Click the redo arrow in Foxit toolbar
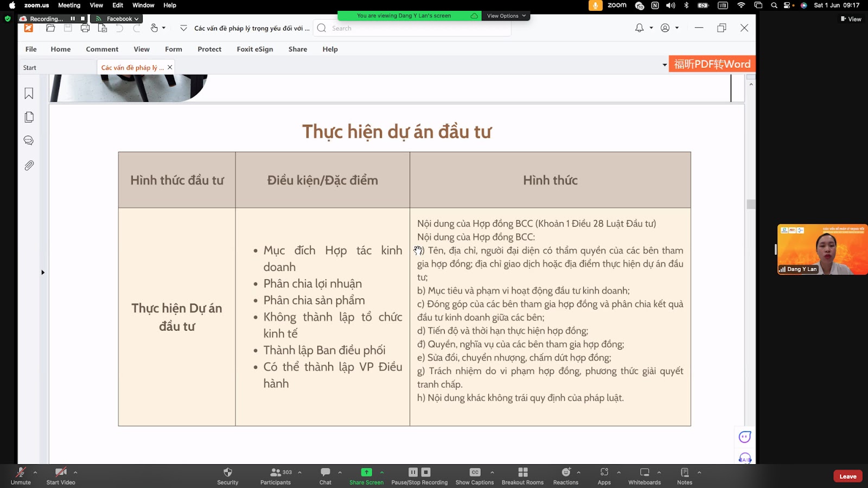 coord(137,28)
